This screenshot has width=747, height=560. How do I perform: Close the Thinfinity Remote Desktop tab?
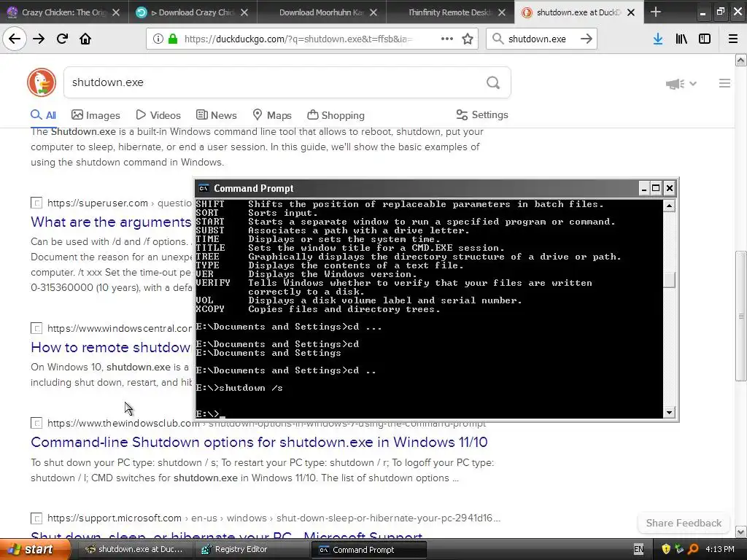(502, 12)
